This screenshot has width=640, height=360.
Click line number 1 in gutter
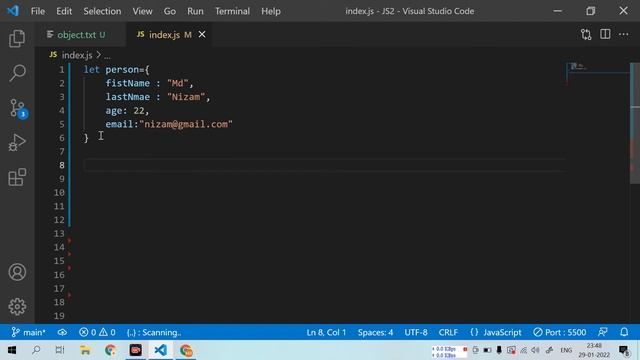(62, 70)
